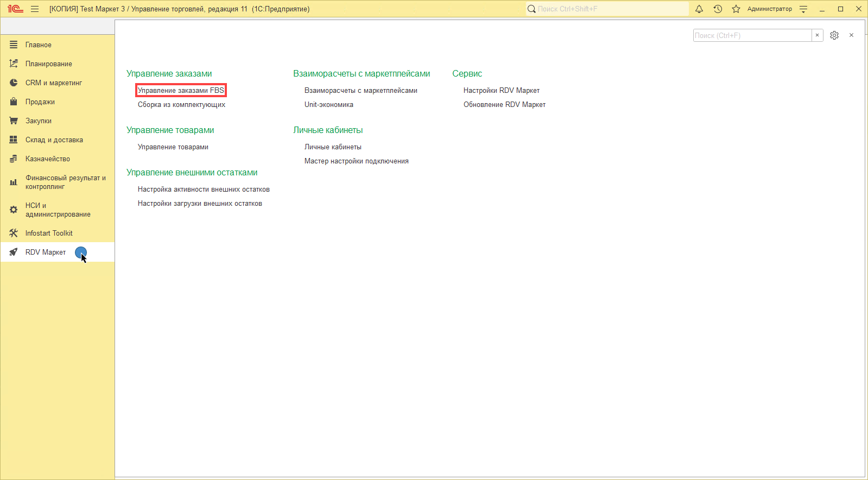Click the Финансовый результат chart icon
Image resolution: width=868 pixels, height=480 pixels.
[x=14, y=182]
